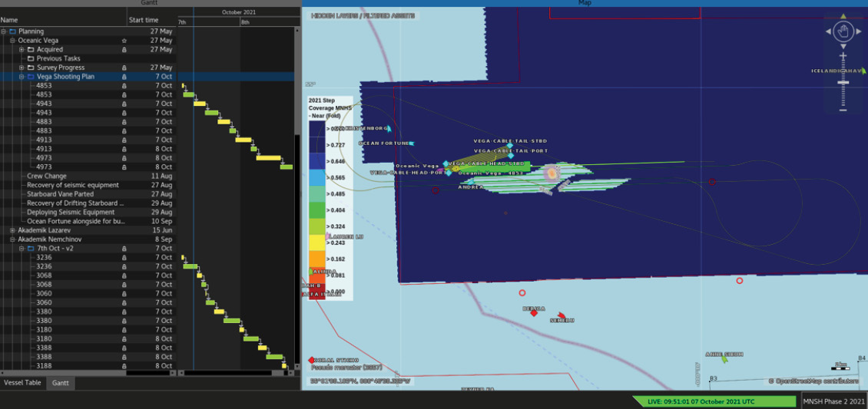Click the Map panel title bar
This screenshot has height=409, width=868.
[585, 3]
